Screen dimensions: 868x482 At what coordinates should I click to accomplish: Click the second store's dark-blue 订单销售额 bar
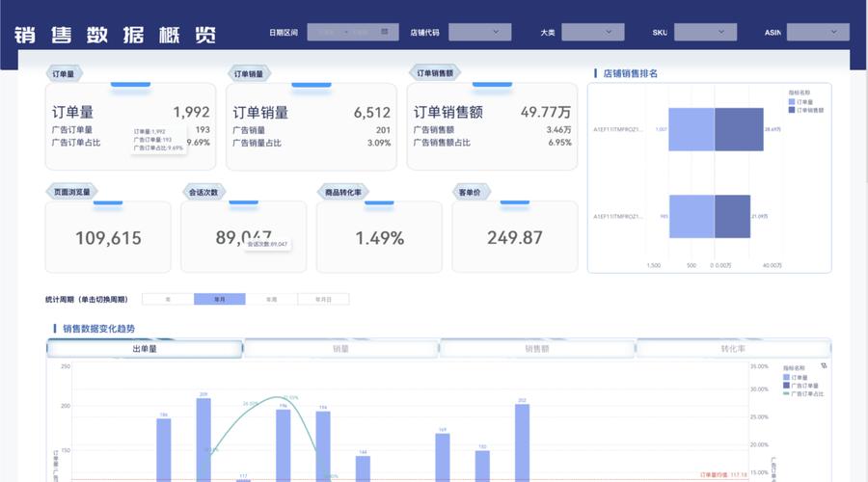pyautogui.click(x=732, y=216)
